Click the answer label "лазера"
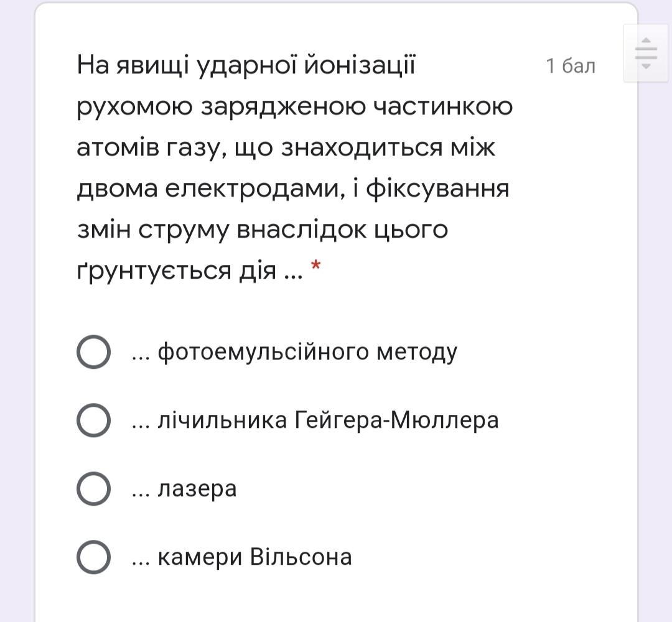Image resolution: width=672 pixels, height=622 pixels. [x=197, y=489]
